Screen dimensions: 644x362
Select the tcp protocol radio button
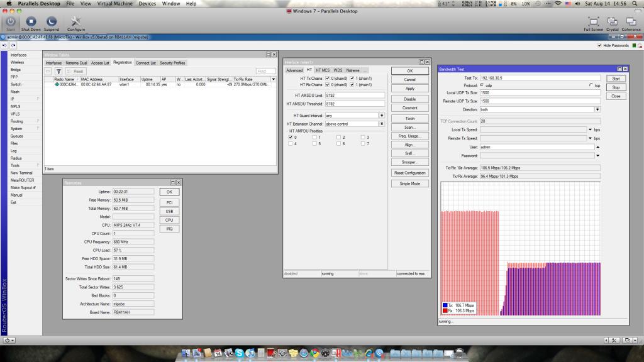591,85
